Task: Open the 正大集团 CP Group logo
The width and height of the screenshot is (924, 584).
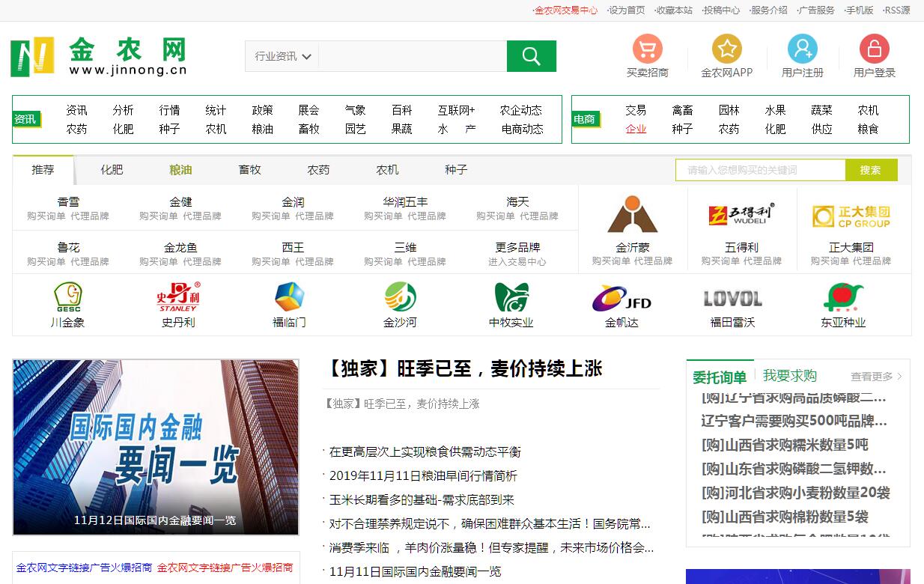Action: [851, 216]
